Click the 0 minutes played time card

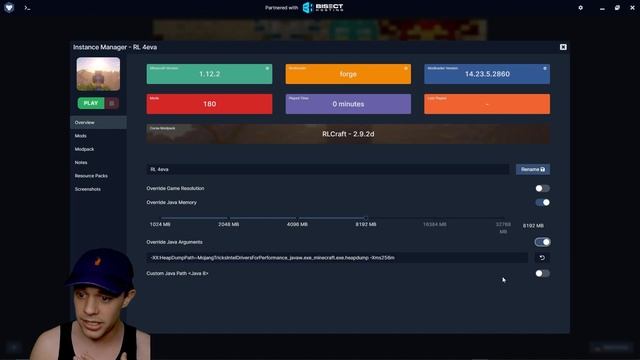348,104
